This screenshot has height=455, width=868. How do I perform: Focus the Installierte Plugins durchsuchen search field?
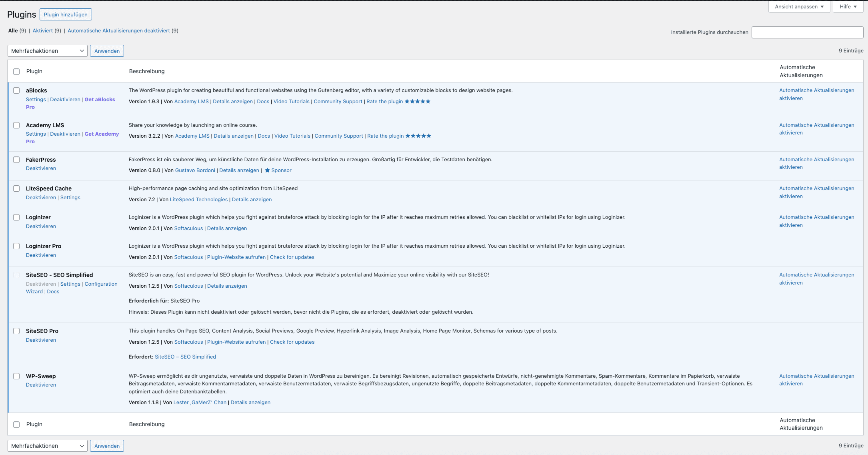click(807, 32)
